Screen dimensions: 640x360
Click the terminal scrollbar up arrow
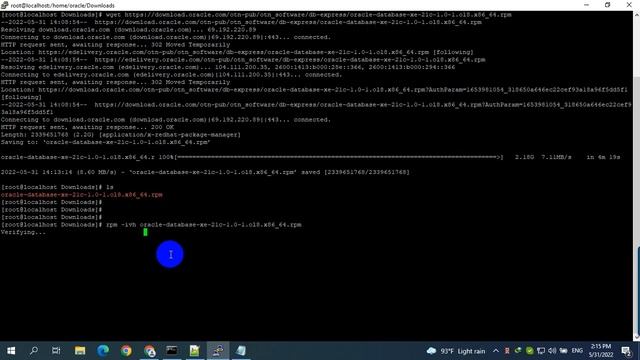[636, 15]
